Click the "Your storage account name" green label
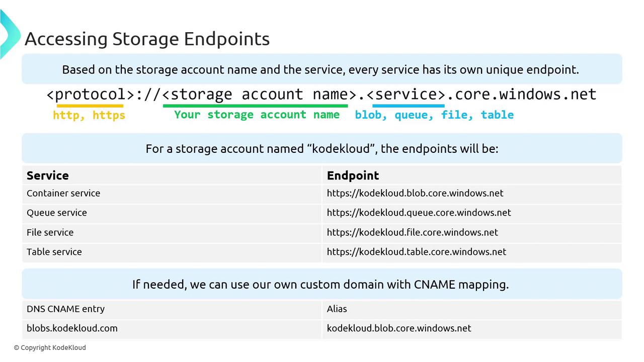Image resolution: width=644 pixels, height=362 pixels. point(257,115)
